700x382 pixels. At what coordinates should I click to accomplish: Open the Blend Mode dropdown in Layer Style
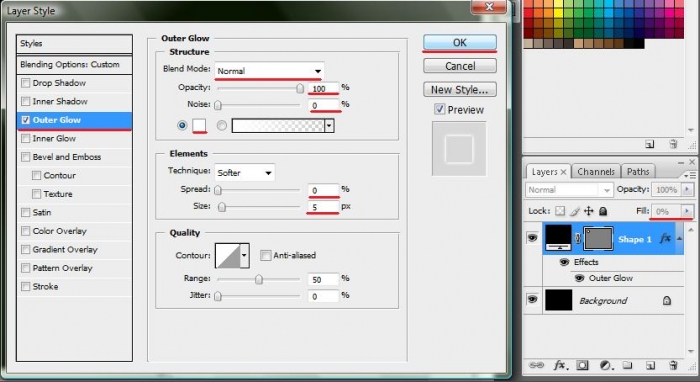pos(269,71)
